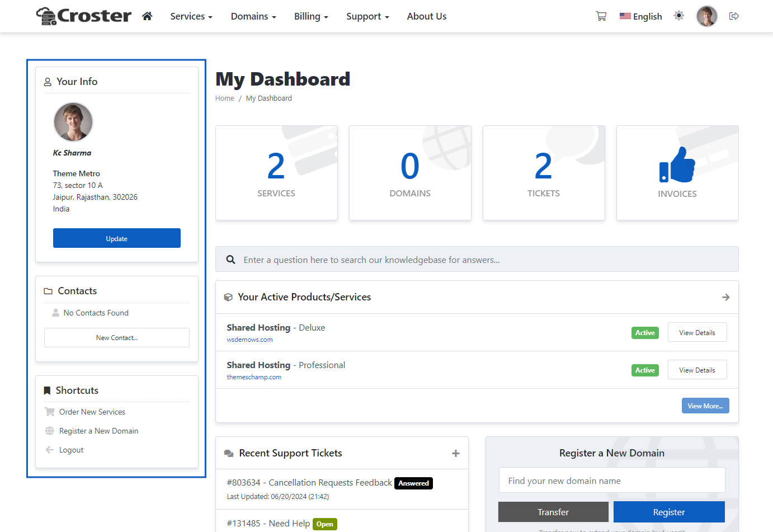Open the shopping cart icon
Viewport: 773px width, 532px height.
click(601, 16)
